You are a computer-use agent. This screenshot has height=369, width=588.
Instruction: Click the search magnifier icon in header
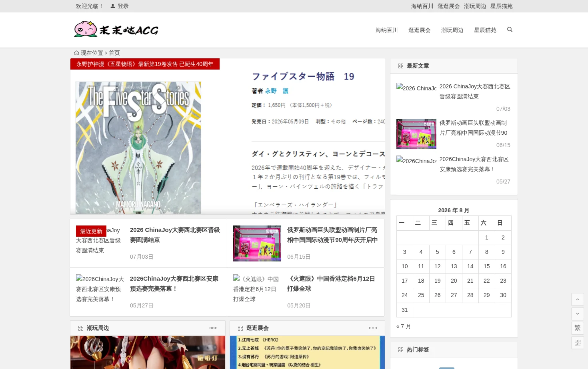[510, 30]
